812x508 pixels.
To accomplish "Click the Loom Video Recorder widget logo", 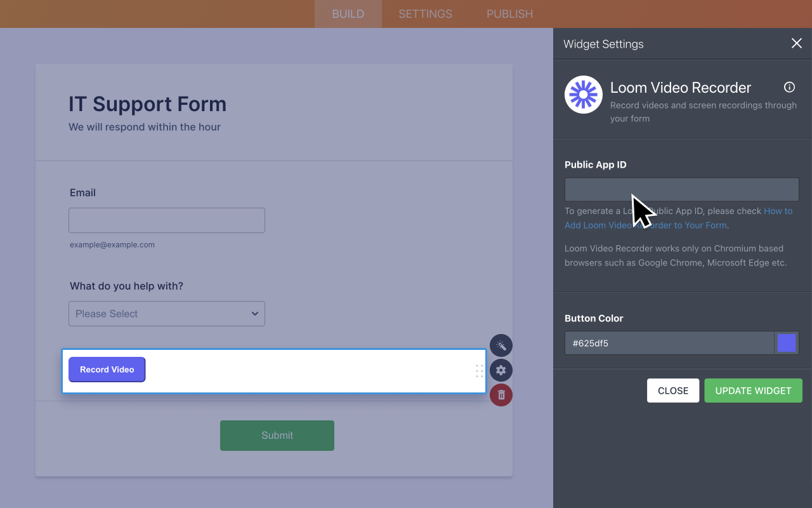I will point(583,94).
